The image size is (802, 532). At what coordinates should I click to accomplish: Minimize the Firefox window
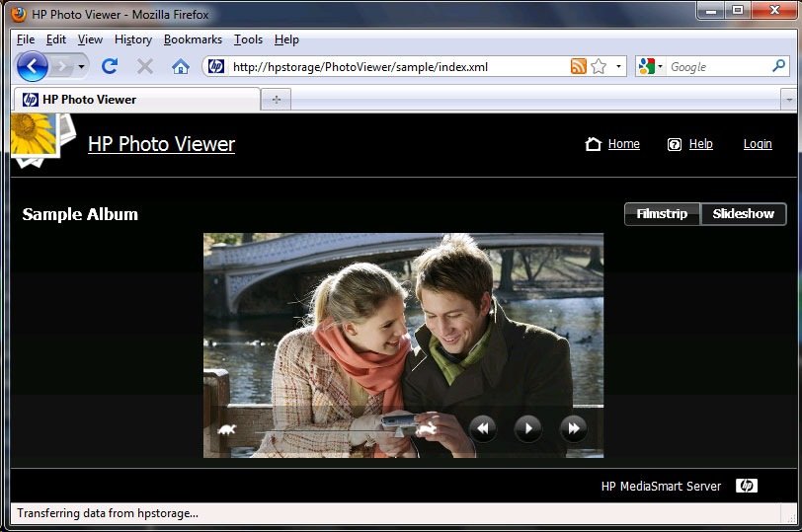tap(710, 10)
